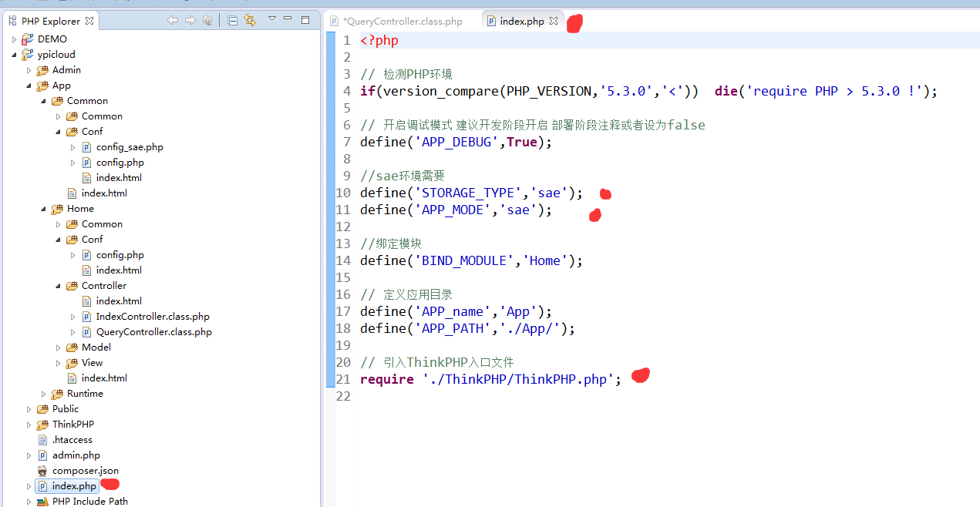Expand the DEMO project node
980x507 pixels.
pyautogui.click(x=14, y=39)
